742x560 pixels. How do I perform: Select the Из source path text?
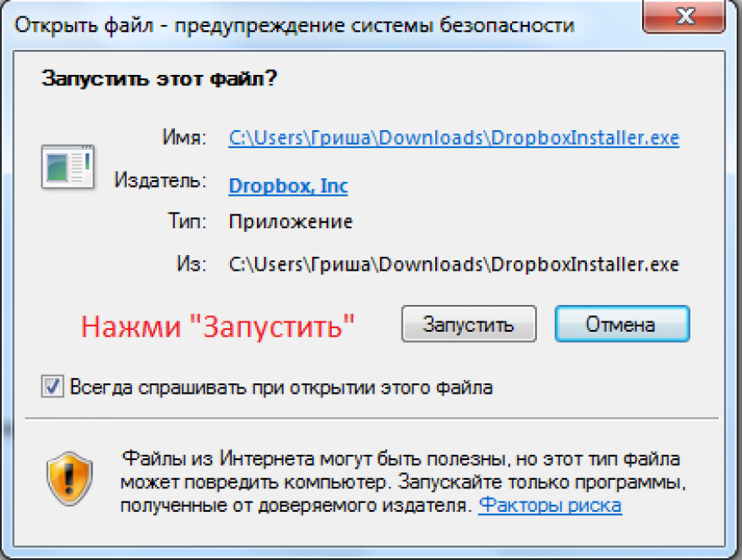454,264
